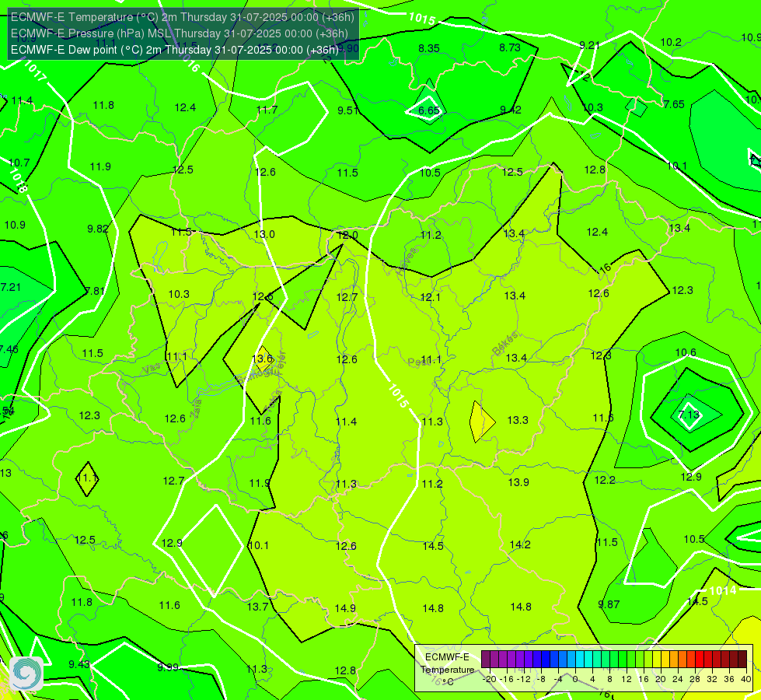Click the 13.0 dew point value
Screen dimensions: 761x700
tap(264, 235)
